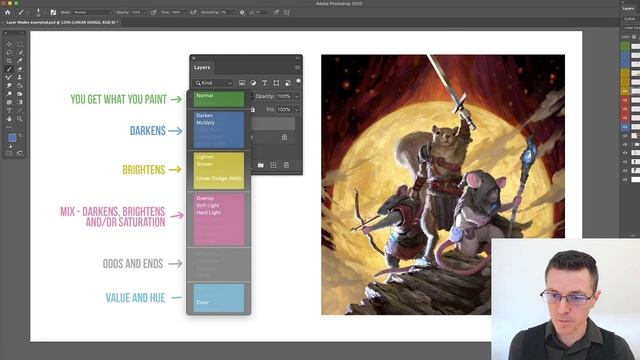The image size is (640, 360).
Task: Choose Screen blend mode
Action: [x=204, y=164]
